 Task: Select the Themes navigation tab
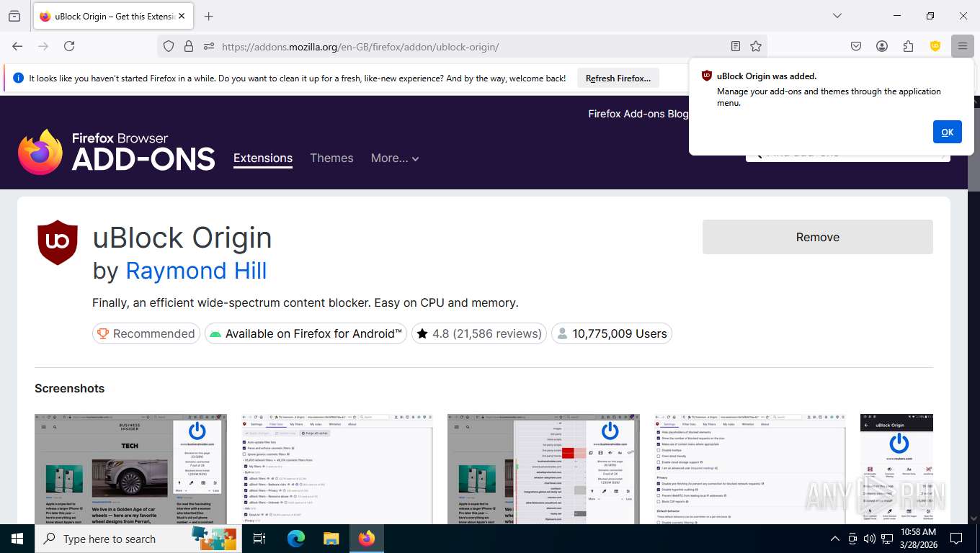(x=331, y=158)
